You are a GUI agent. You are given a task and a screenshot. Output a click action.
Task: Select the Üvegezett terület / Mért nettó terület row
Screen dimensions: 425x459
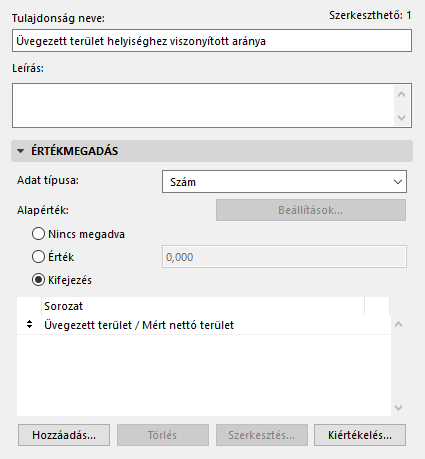tap(203, 325)
